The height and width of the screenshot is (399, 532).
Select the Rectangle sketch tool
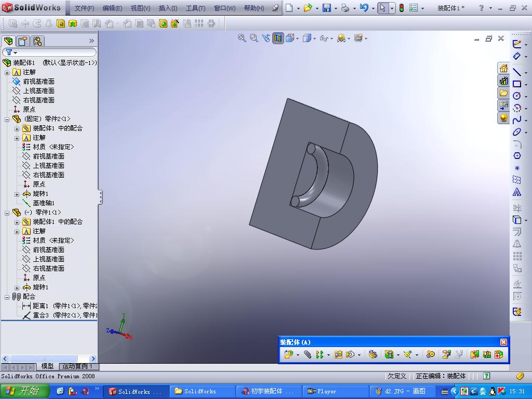(x=516, y=84)
